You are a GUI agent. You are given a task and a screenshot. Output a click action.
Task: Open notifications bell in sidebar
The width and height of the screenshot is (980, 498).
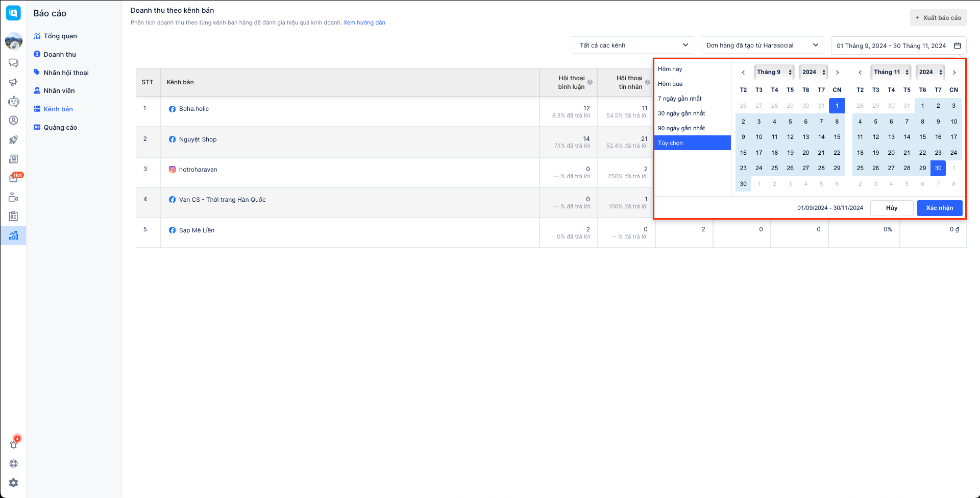[x=14, y=444]
